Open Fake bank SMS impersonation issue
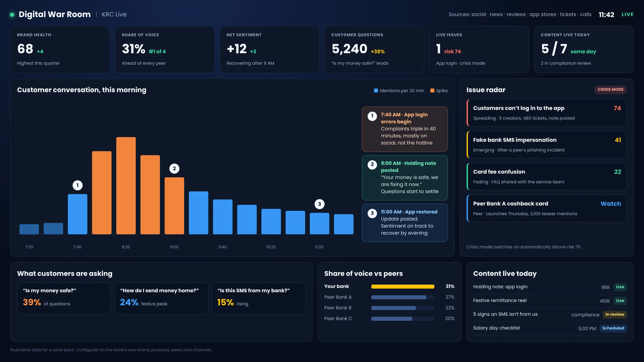644x362 pixels. [x=547, y=145]
